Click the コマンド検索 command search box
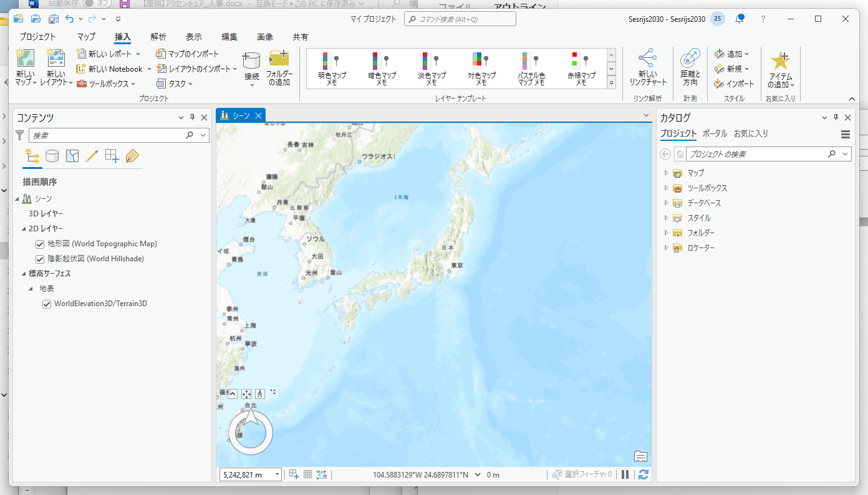 coord(460,19)
